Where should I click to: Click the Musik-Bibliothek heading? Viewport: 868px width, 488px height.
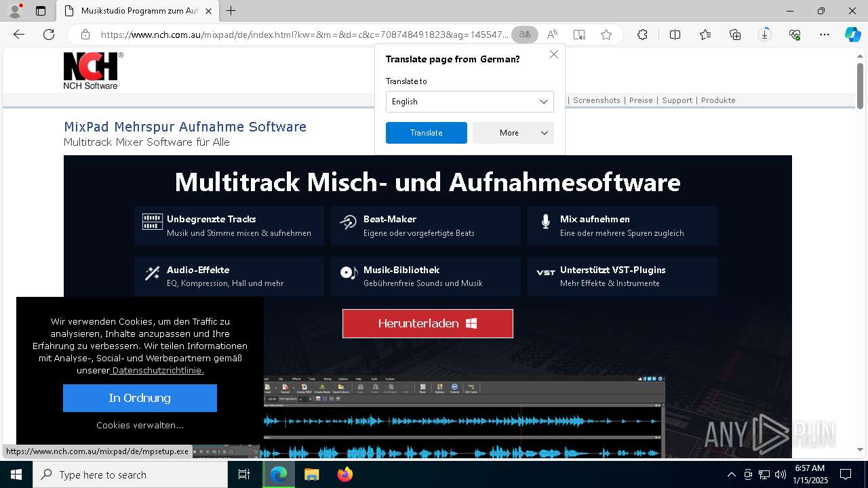pos(401,270)
